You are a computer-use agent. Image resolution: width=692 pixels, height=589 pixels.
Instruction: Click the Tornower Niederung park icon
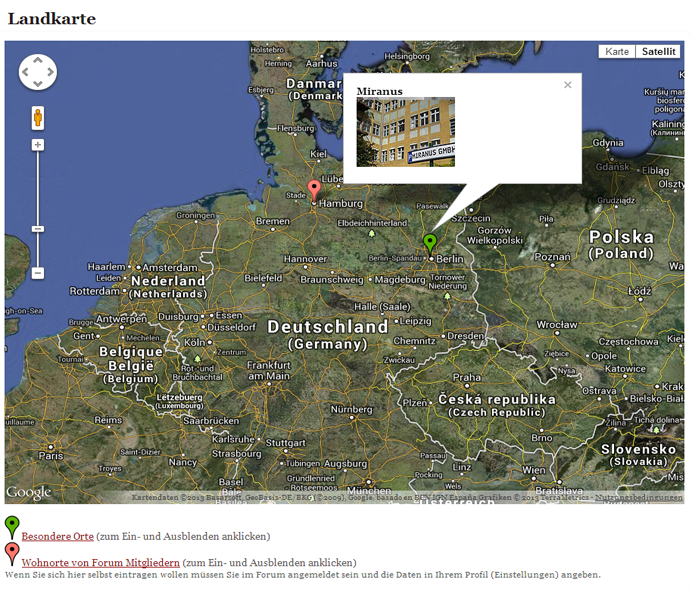447,296
